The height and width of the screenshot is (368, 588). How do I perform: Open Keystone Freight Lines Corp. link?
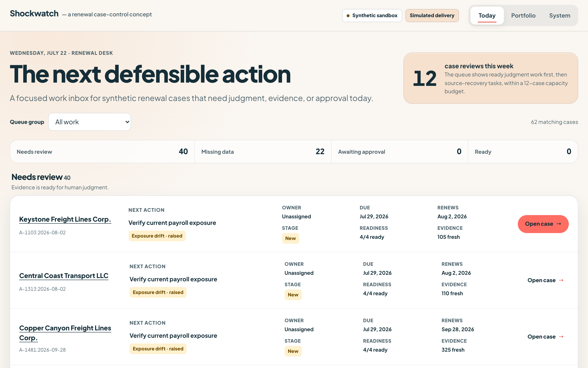pos(65,219)
